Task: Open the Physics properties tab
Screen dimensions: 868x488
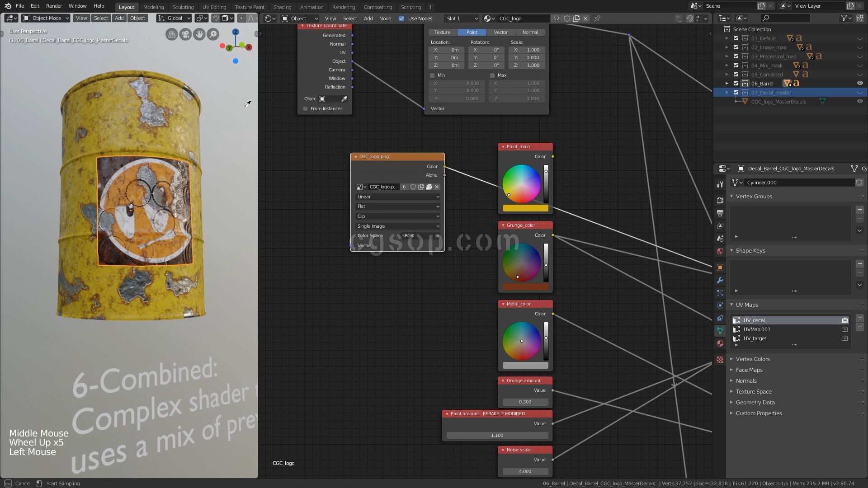Action: coord(720,305)
